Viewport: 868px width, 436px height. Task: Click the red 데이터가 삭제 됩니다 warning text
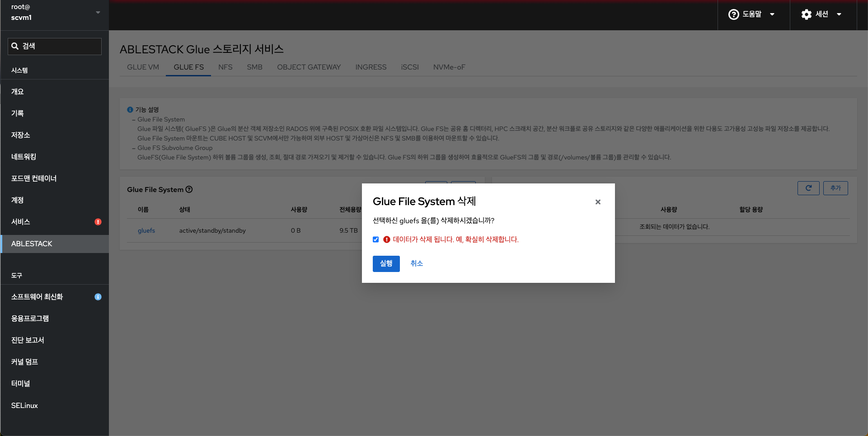(x=456, y=239)
